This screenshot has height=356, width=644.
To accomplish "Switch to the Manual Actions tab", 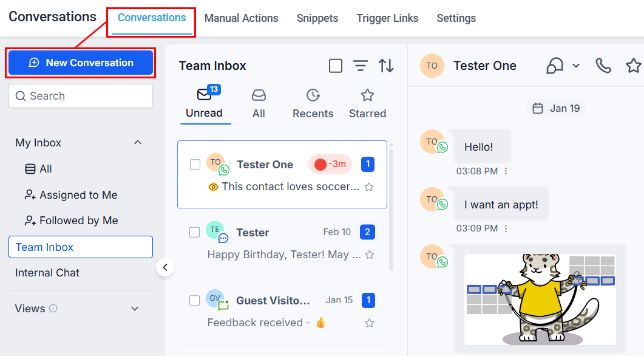I will [x=241, y=18].
